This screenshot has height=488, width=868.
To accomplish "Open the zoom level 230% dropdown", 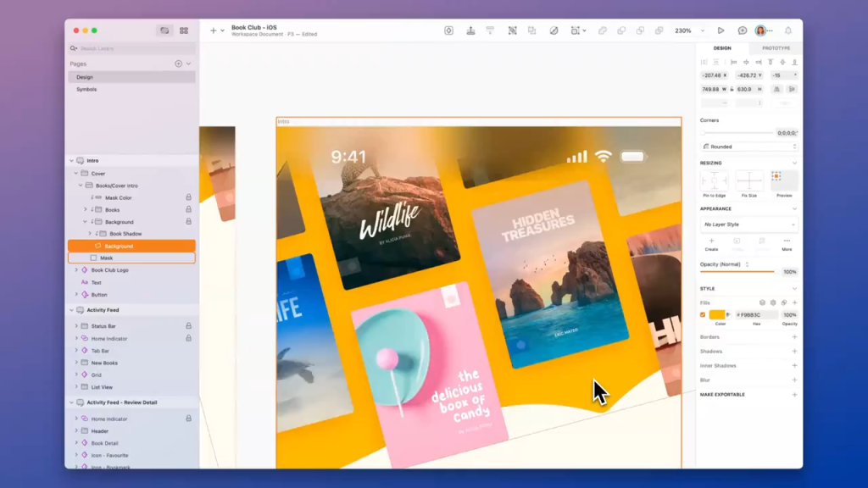I will [x=689, y=30].
